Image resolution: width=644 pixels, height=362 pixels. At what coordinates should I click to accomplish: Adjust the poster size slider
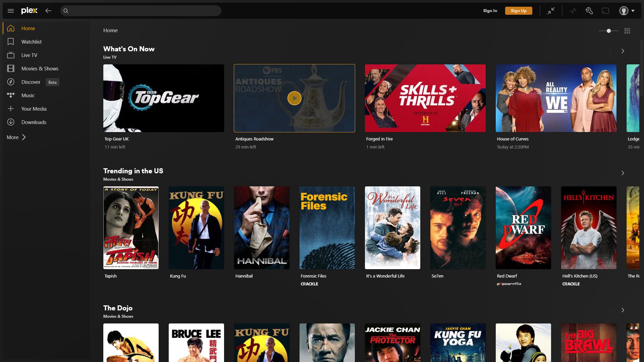(x=609, y=31)
